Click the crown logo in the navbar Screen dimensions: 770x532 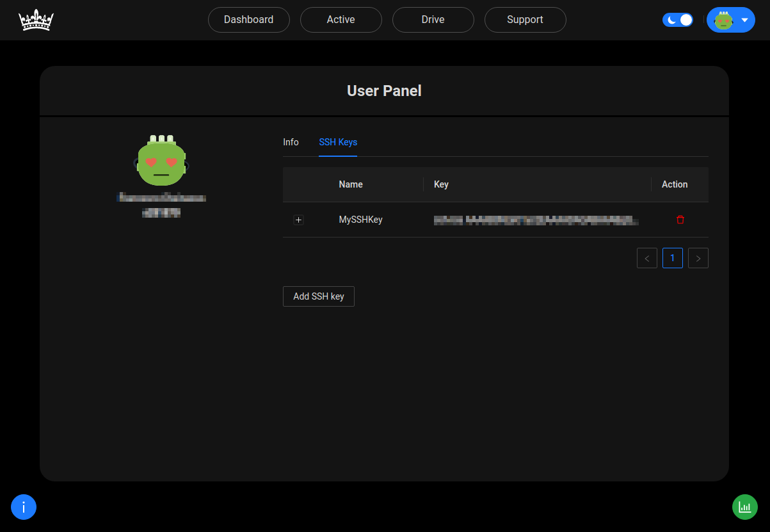[35, 20]
